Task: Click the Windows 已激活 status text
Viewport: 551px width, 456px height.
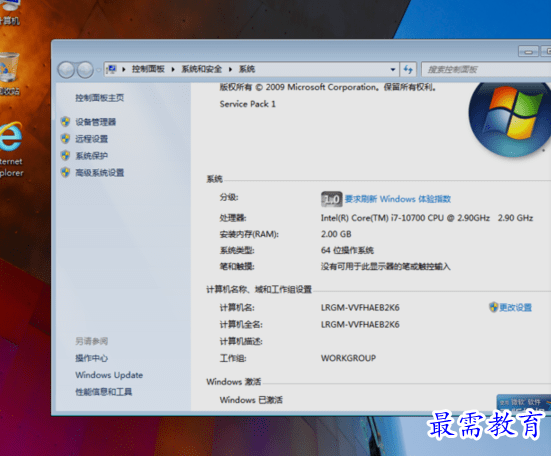Action: pos(251,400)
